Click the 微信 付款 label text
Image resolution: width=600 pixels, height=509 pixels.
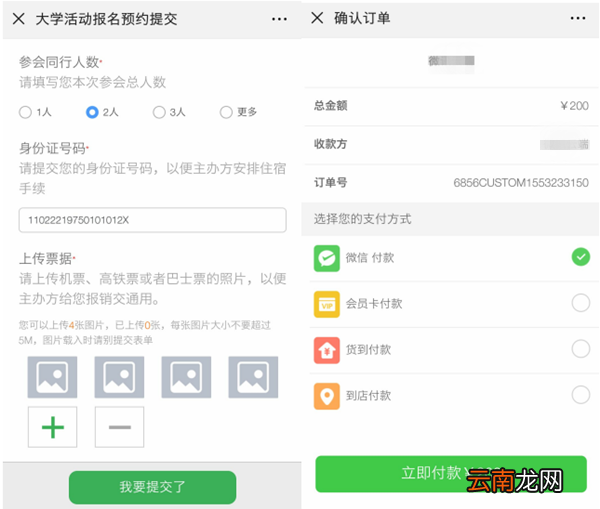click(370, 258)
